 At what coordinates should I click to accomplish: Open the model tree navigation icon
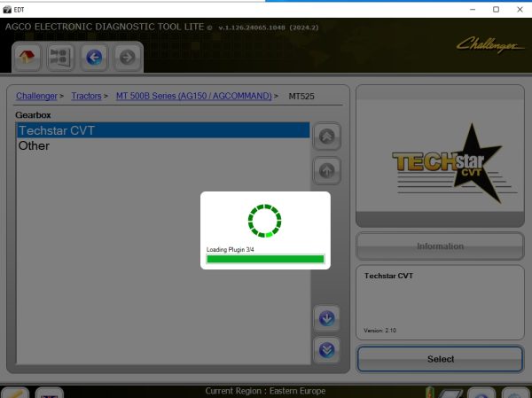pos(60,57)
